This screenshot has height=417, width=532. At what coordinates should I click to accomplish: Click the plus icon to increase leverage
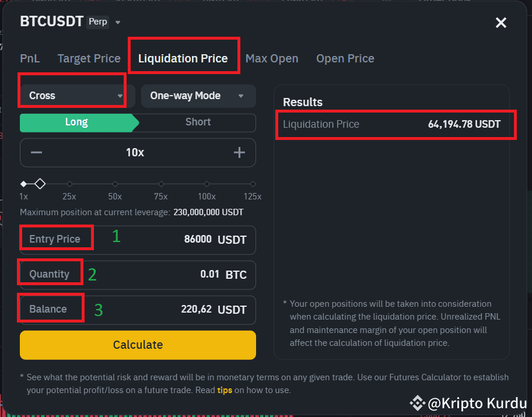[239, 152]
